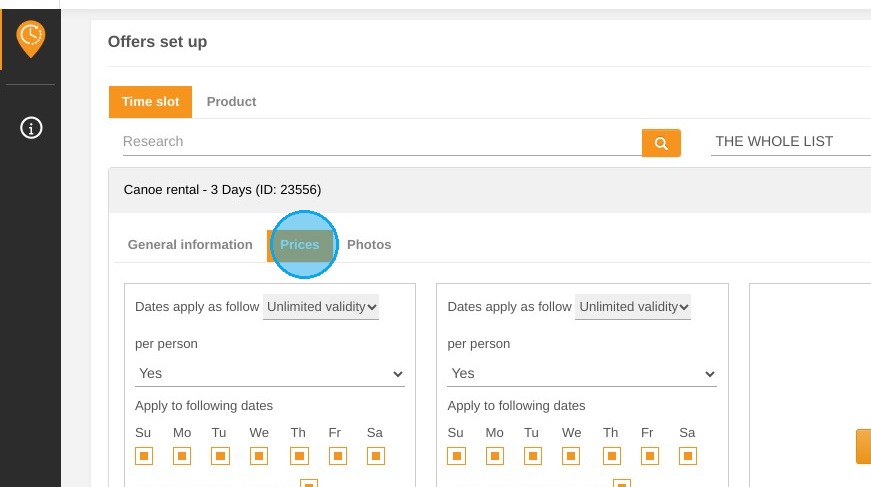This screenshot has height=487, width=871.
Task: Toggle Th checkbox in second price panel
Action: [612, 456]
